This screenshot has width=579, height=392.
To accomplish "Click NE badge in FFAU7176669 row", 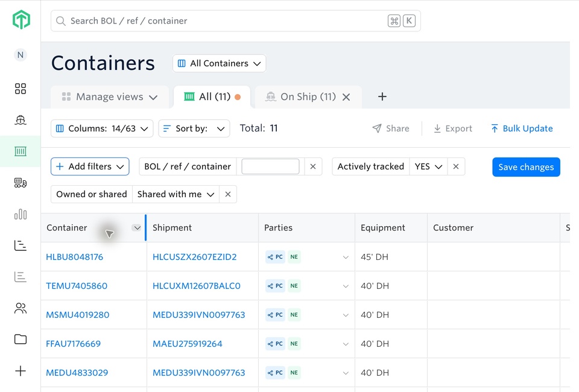I will pos(294,344).
